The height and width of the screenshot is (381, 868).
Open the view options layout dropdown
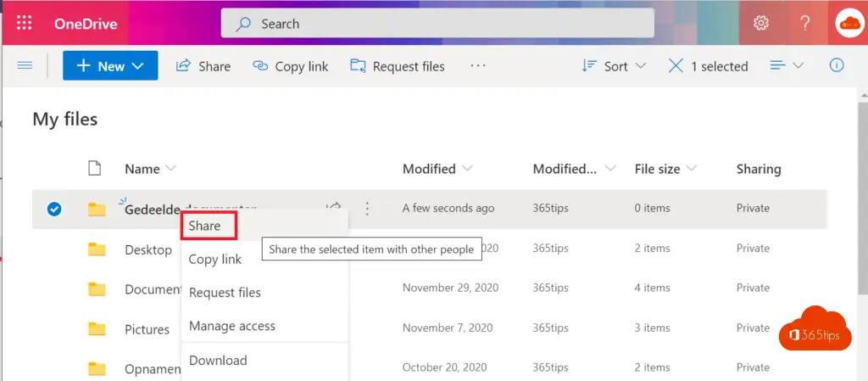[x=787, y=66]
